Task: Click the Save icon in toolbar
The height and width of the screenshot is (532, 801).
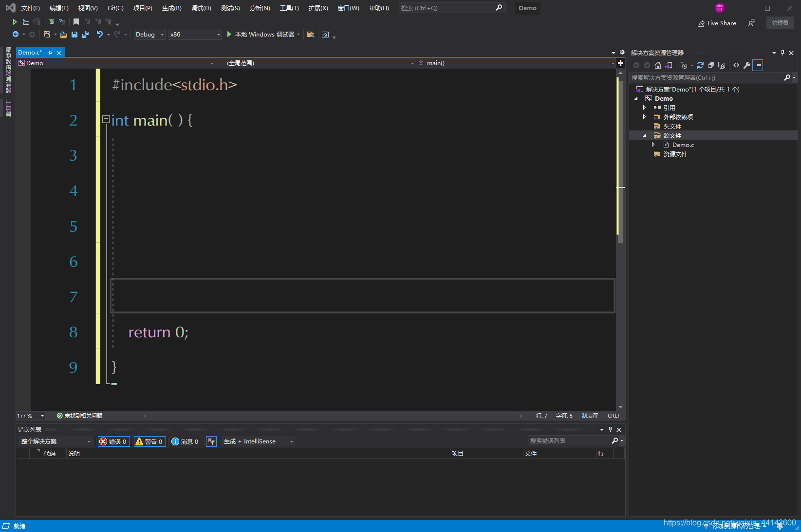Action: click(x=75, y=34)
